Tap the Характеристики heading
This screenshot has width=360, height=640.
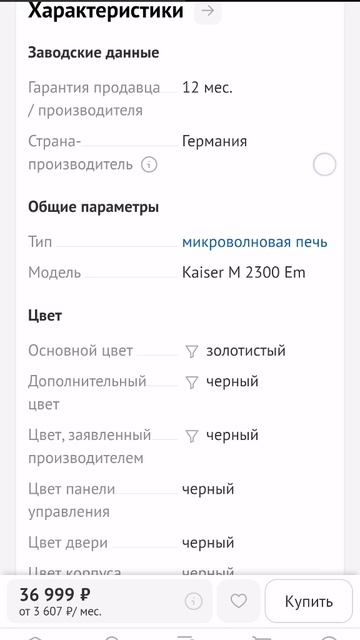[x=106, y=10]
